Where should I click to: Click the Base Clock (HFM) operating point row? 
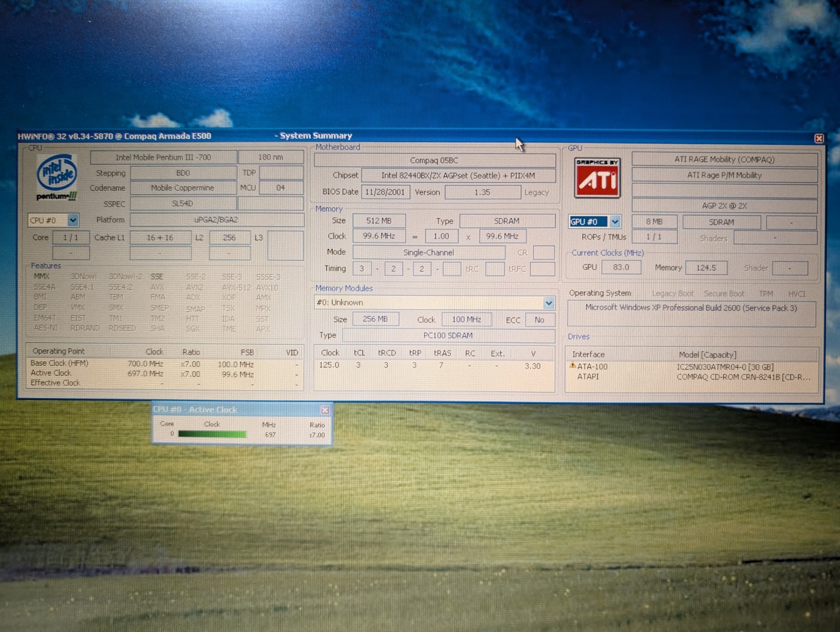pyautogui.click(x=164, y=364)
